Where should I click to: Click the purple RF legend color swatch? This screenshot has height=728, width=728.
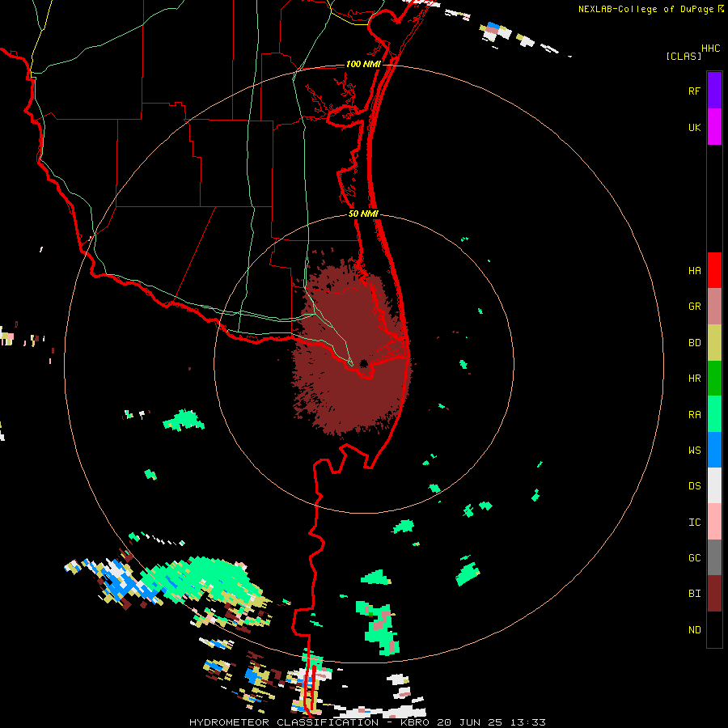click(714, 91)
